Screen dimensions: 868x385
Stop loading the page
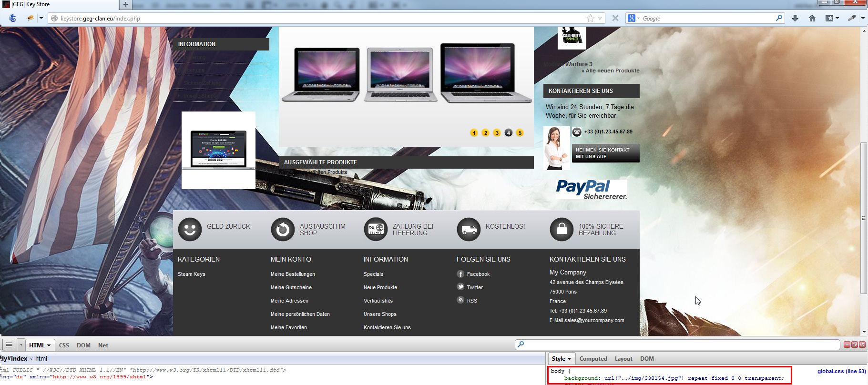pyautogui.click(x=615, y=18)
